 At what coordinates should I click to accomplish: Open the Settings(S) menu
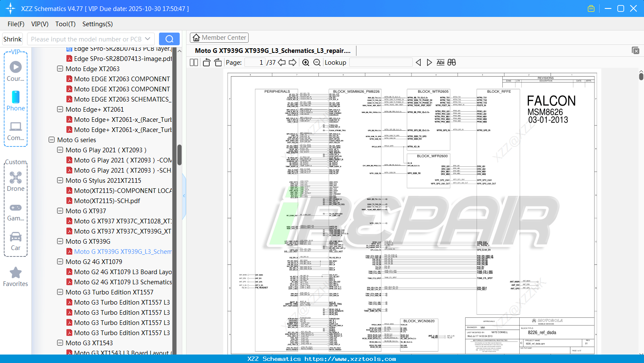[x=97, y=24]
